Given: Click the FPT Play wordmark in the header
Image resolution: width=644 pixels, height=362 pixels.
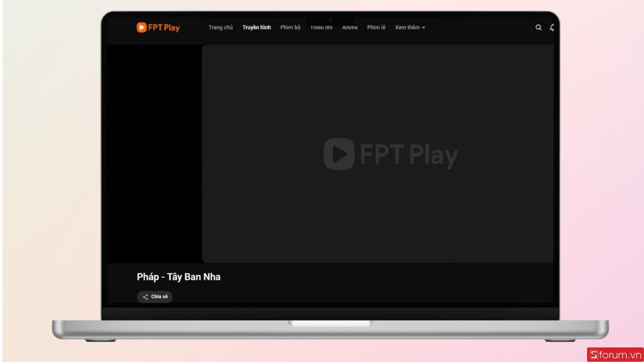Looking at the screenshot, I should [x=164, y=27].
